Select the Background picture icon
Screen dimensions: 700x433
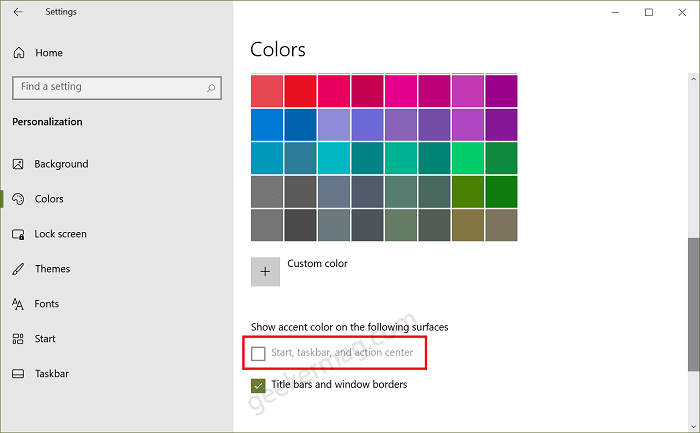click(x=18, y=164)
